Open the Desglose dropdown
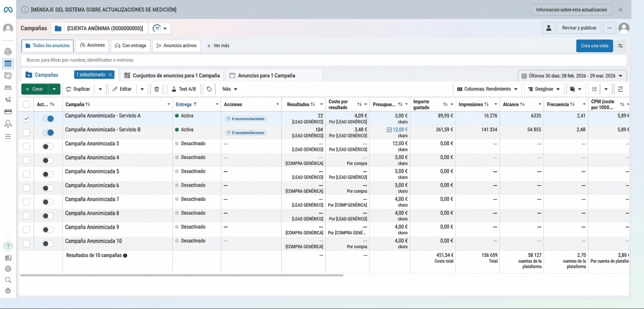Image resolution: width=644 pixels, height=309 pixels. coord(544,89)
